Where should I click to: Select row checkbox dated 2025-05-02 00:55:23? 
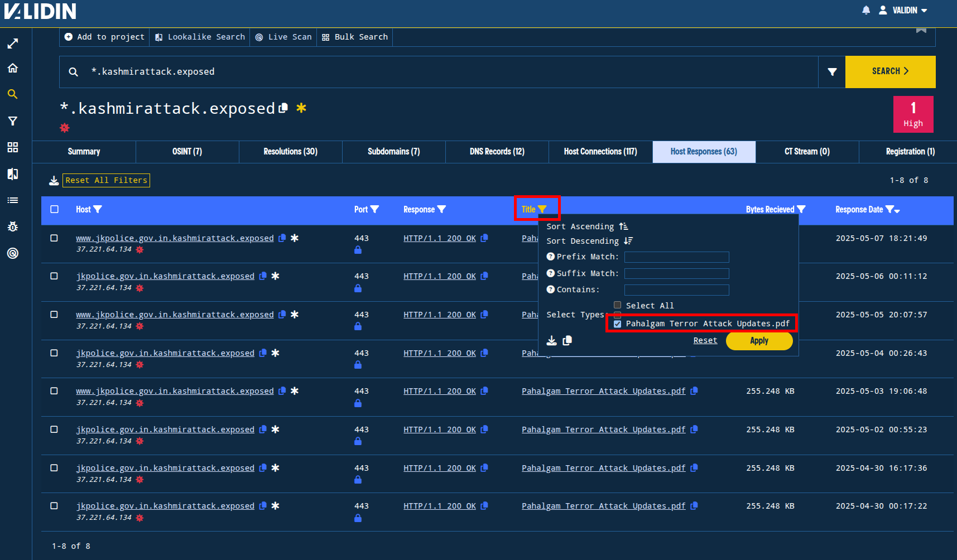tap(54, 429)
